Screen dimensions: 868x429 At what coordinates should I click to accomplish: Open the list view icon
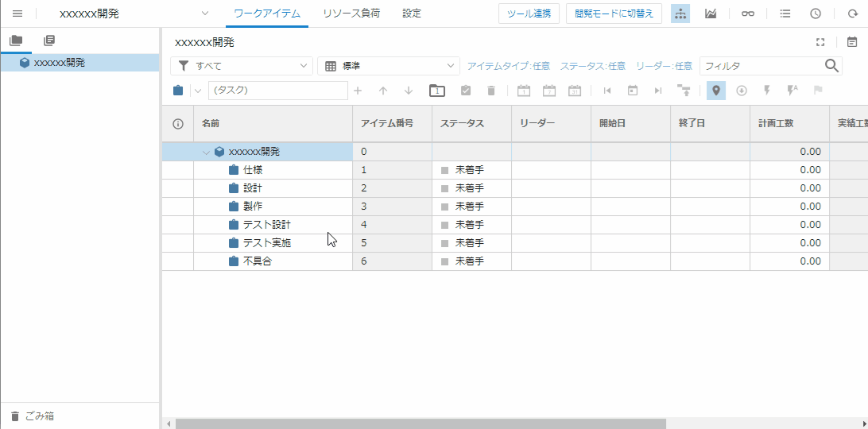point(785,14)
